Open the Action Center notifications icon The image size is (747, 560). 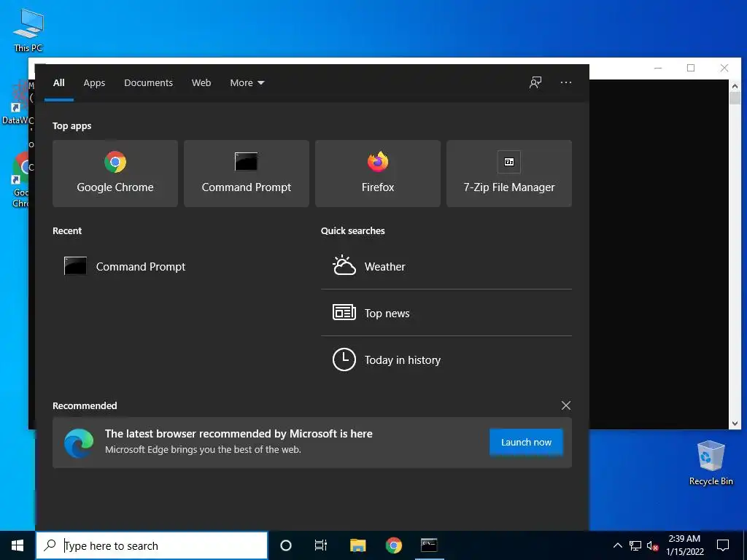tap(723, 545)
